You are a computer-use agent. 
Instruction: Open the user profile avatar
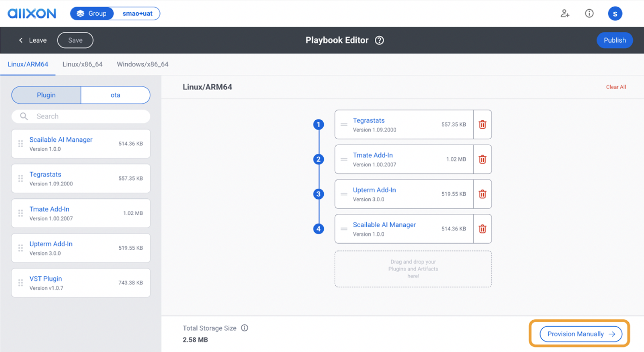(615, 14)
